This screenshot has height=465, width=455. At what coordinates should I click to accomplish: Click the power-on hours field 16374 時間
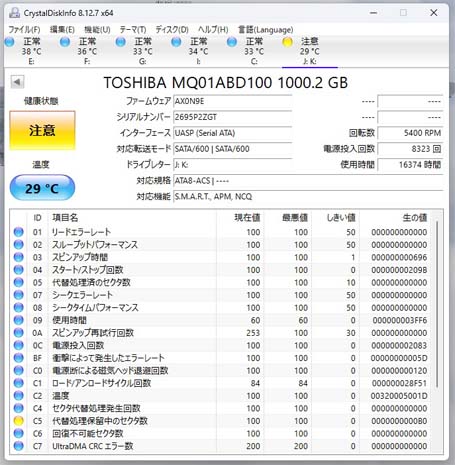tap(410, 165)
